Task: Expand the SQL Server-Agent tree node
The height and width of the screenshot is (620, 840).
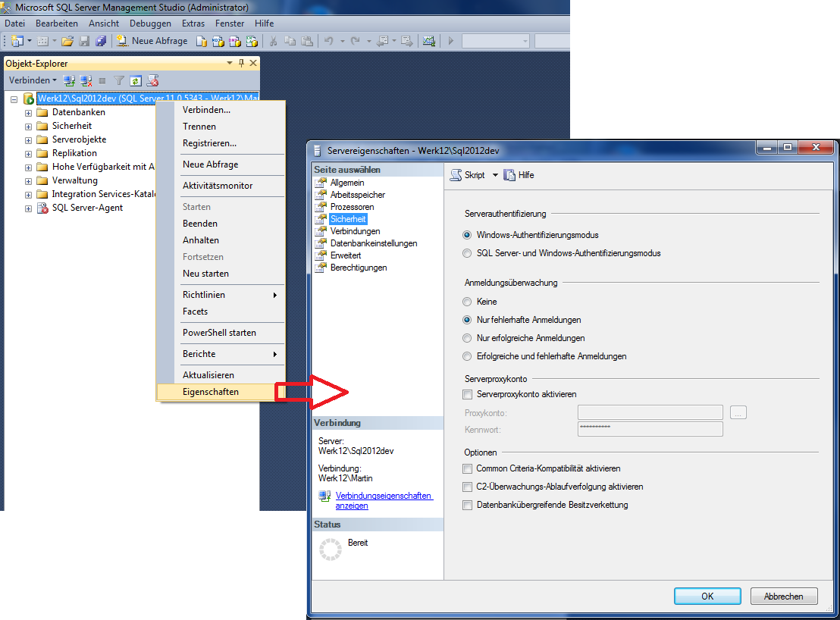Action: (28, 208)
